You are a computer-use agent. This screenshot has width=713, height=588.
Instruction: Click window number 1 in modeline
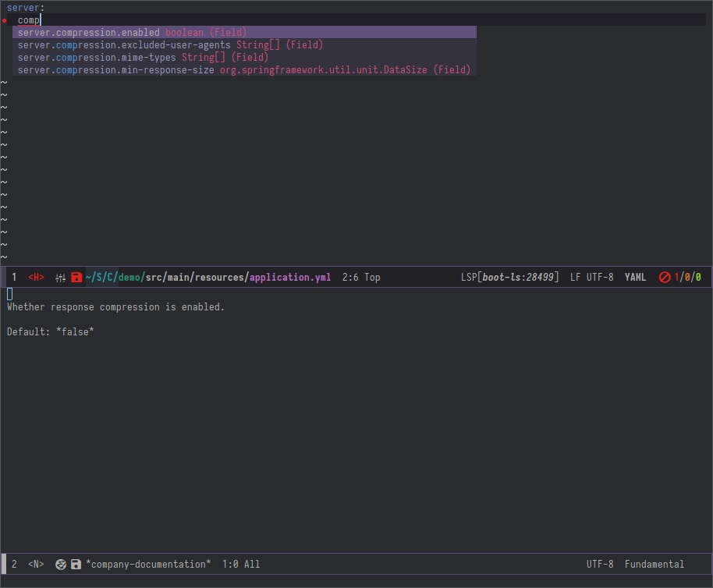[x=15, y=277]
